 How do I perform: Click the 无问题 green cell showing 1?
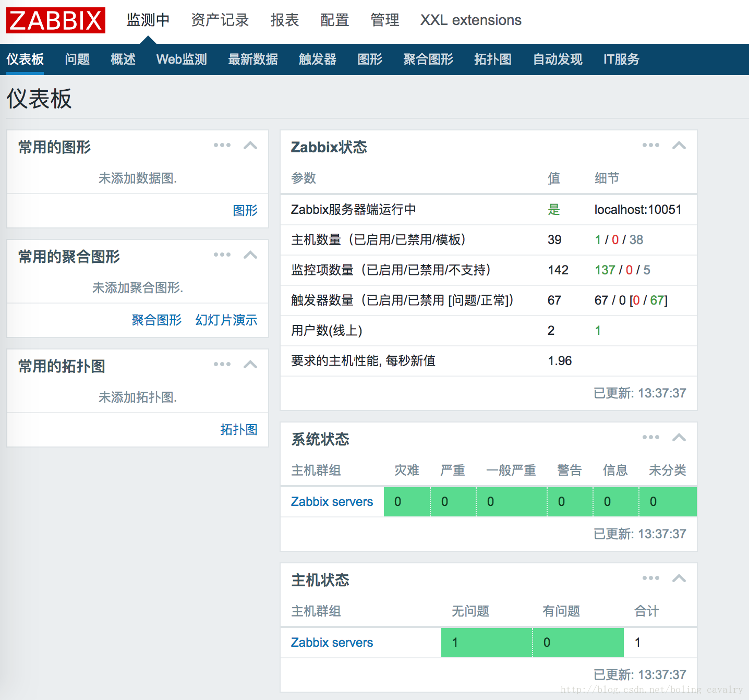pos(487,643)
